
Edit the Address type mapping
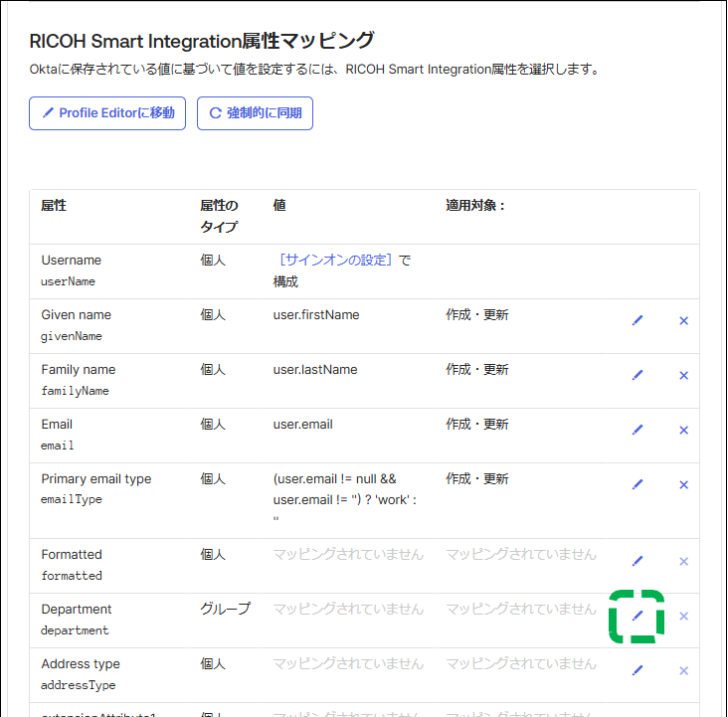pos(637,671)
